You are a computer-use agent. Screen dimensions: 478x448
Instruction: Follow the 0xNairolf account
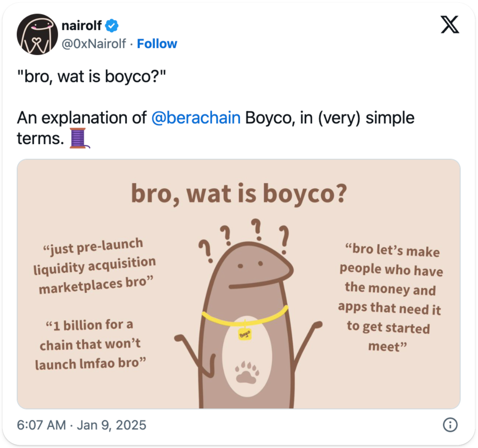pyautogui.click(x=157, y=44)
